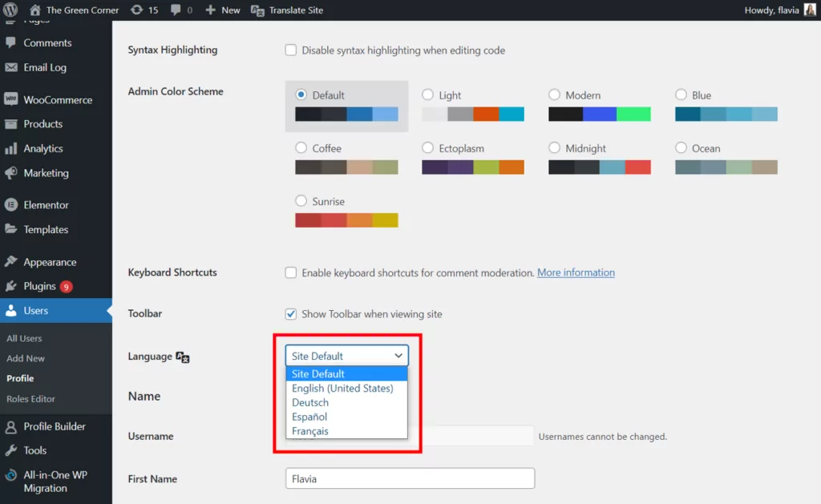Click Translate Site text in admin bar
Image resolution: width=821 pixels, height=504 pixels.
(x=297, y=10)
